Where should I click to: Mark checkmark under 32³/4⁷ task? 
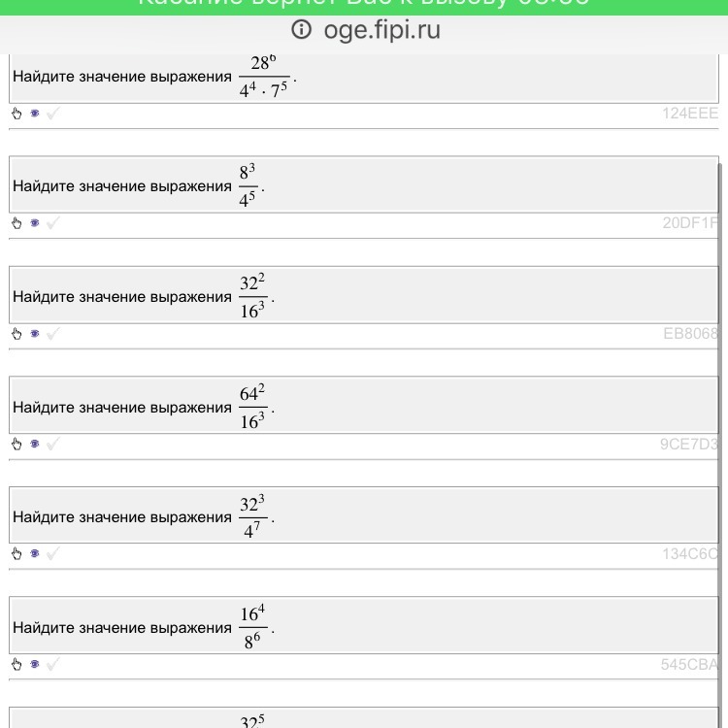point(52,554)
